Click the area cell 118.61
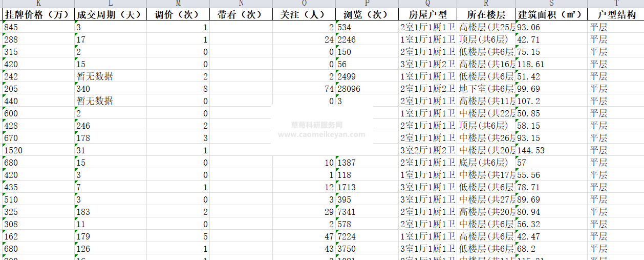 (551, 64)
